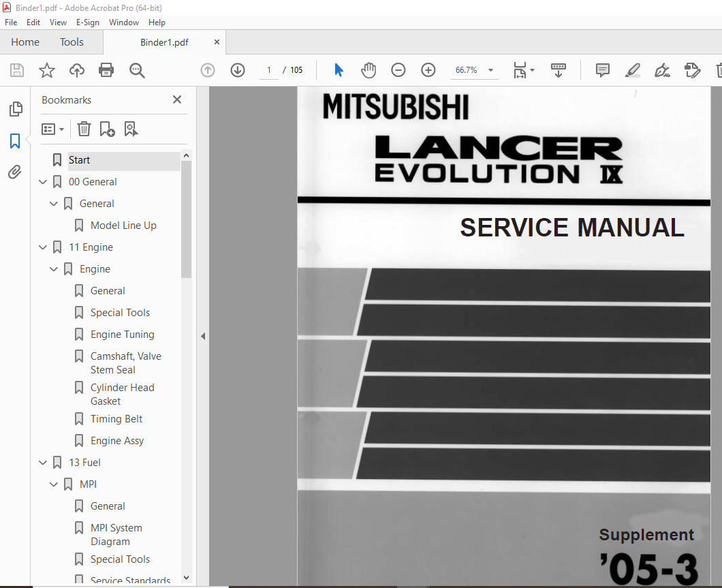Open bookmarks options dropdown menu
Viewport: 722px width, 588px height.
pyautogui.click(x=52, y=129)
